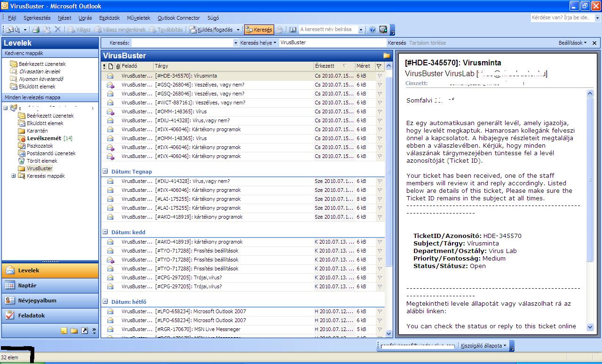This screenshot has width=602, height=364.
Task: Sort by importance column header icon
Action: pyautogui.click(x=104, y=66)
